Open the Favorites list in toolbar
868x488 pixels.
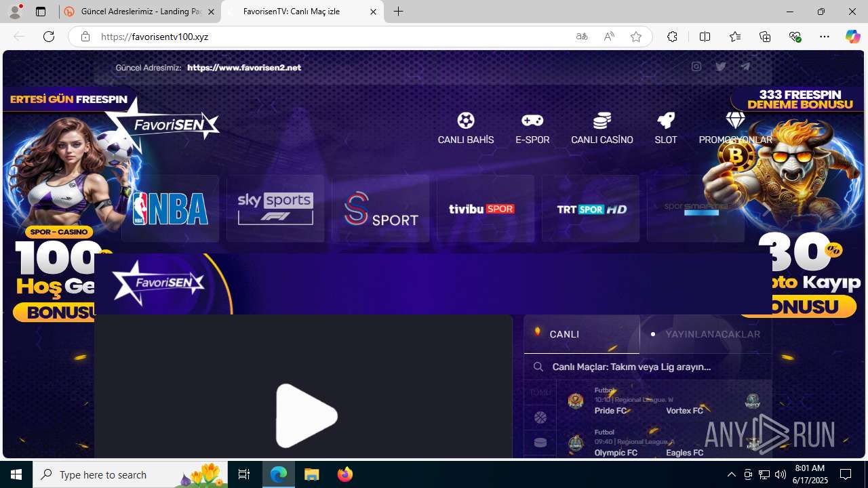[x=735, y=37]
